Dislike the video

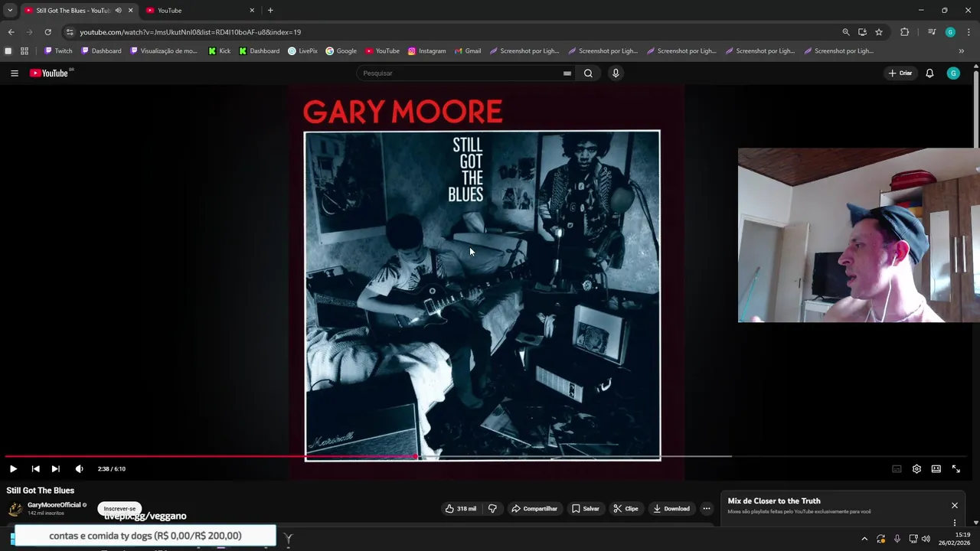pyautogui.click(x=492, y=509)
